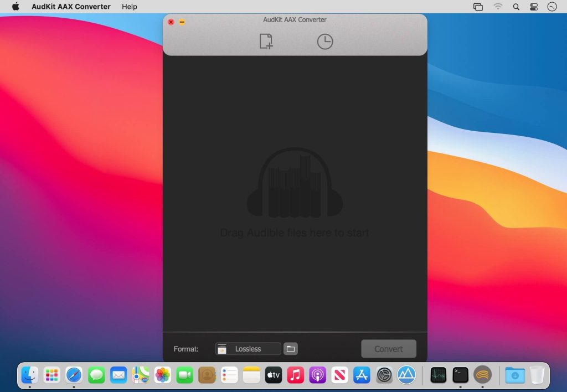Open the Lossless format dropdown
This screenshot has height=392, width=567.
(x=248, y=349)
